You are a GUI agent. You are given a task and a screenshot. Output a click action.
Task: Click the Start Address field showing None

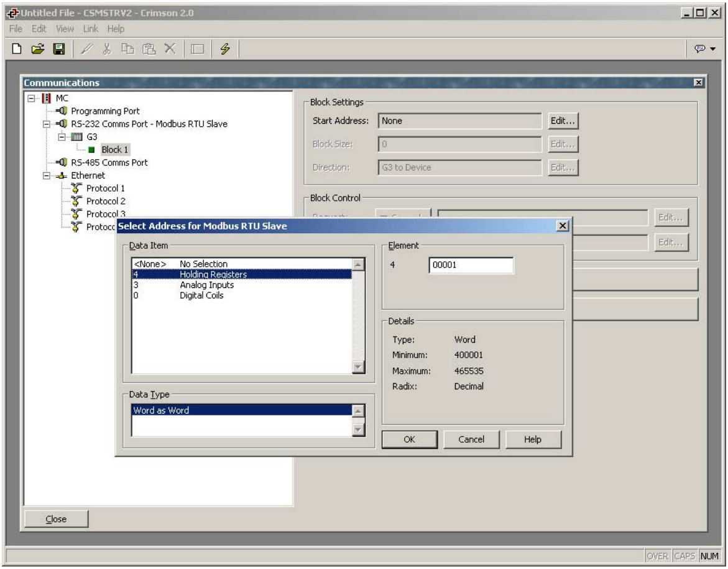pos(459,121)
